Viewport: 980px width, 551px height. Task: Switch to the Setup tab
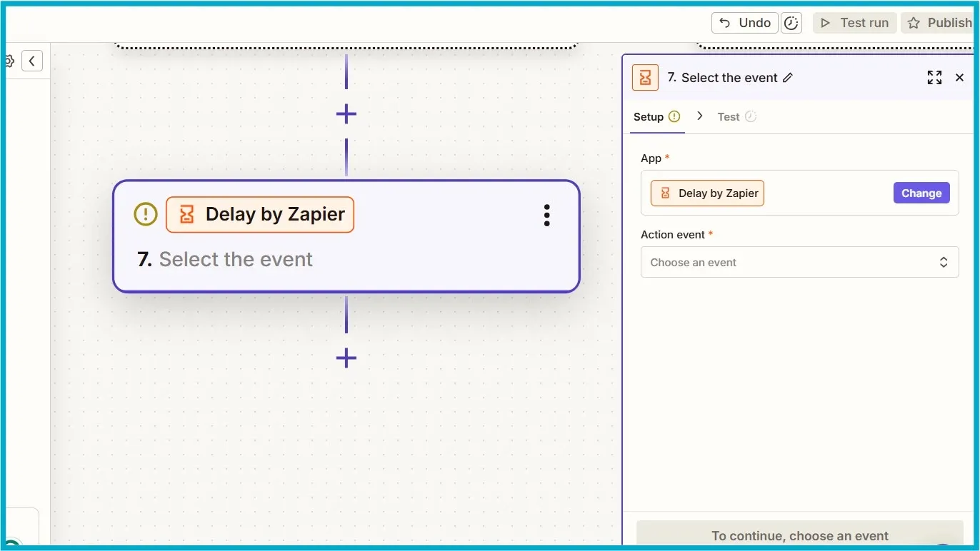coord(649,116)
